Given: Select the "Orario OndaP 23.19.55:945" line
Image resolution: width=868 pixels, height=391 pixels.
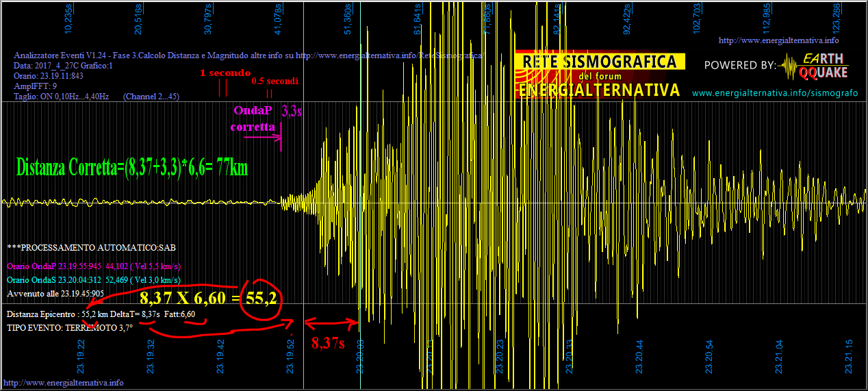Looking at the screenshot, I should tap(94, 266).
